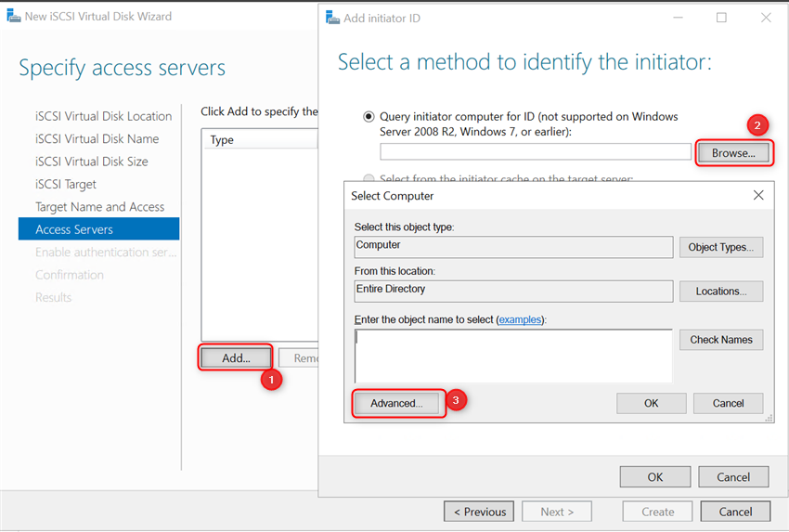Go to iSCSI Virtual Disk Size step
The width and height of the screenshot is (789, 532).
[x=92, y=162]
